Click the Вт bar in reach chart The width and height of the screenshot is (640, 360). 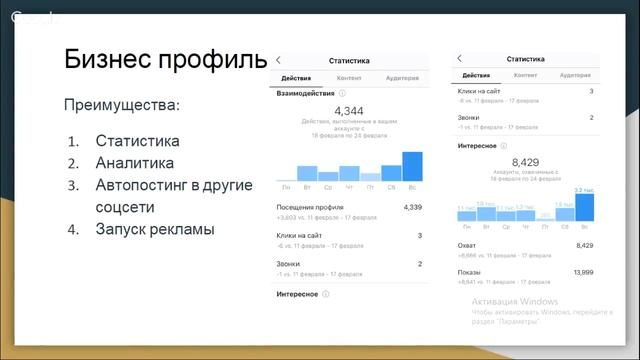pyautogui.click(x=486, y=214)
